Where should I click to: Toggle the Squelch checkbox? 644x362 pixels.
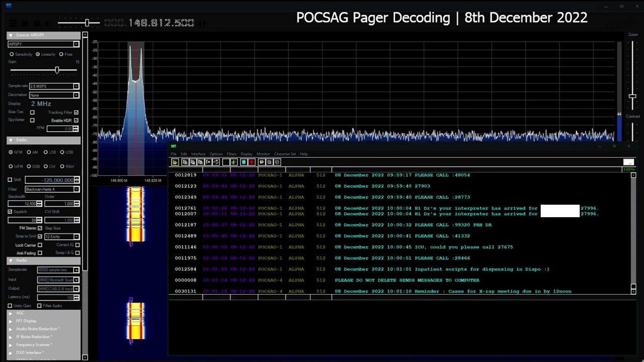[x=10, y=212]
